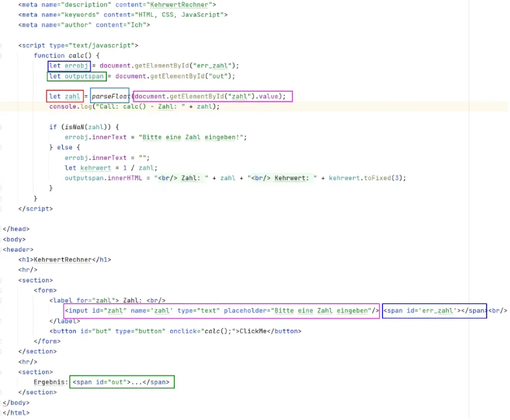This screenshot has height=420, width=510.
Task: Click the closing </label> tag
Action: 65,321
